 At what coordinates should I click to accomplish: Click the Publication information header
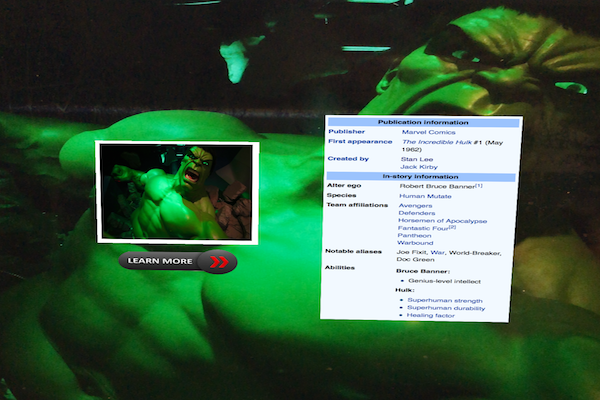pos(423,122)
